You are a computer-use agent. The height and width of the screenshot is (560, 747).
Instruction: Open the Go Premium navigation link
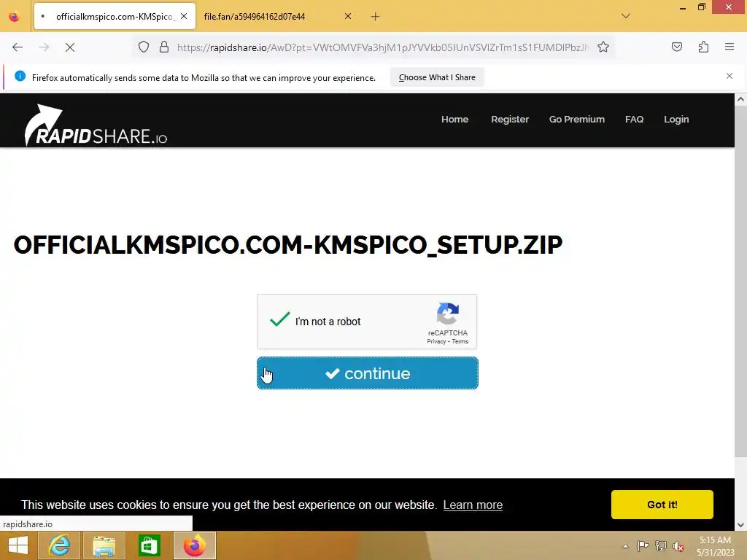pos(576,120)
